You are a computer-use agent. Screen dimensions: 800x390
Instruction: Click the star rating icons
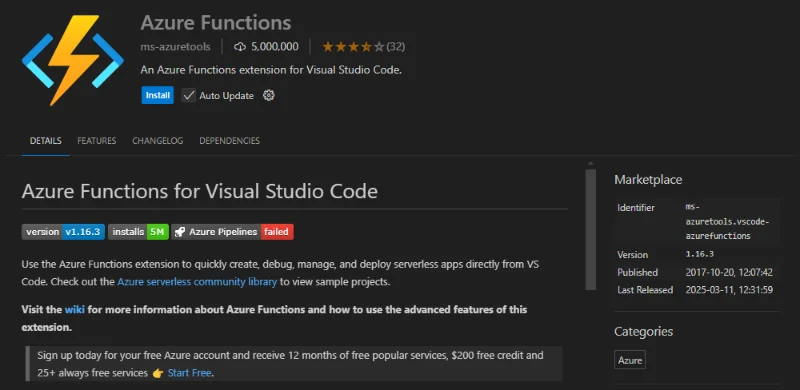pos(353,47)
